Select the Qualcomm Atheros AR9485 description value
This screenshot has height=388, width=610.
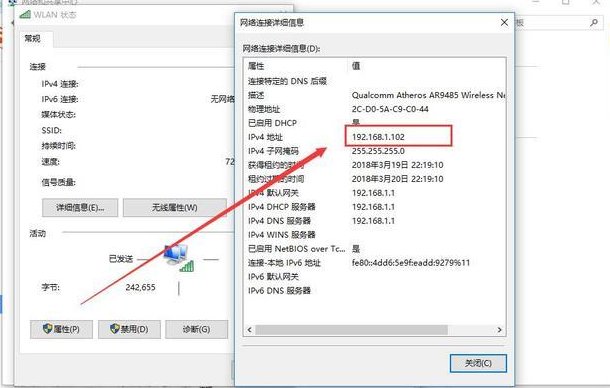tap(428, 95)
